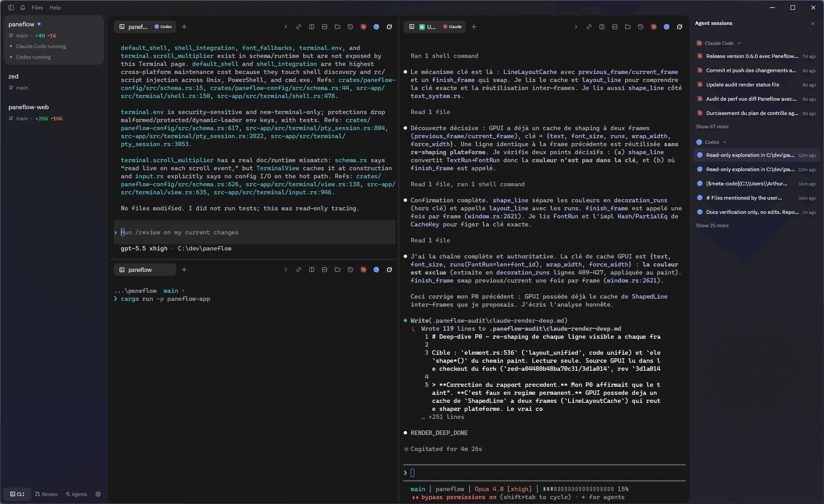This screenshot has height=504, width=824.
Task: Click link icon in Codex pane toolbar
Action: [x=299, y=27]
